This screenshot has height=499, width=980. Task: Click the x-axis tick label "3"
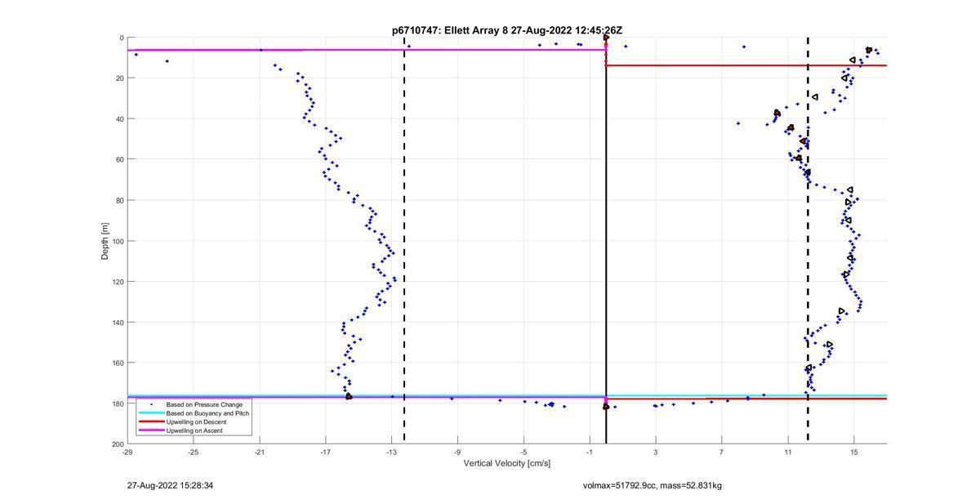656,452
